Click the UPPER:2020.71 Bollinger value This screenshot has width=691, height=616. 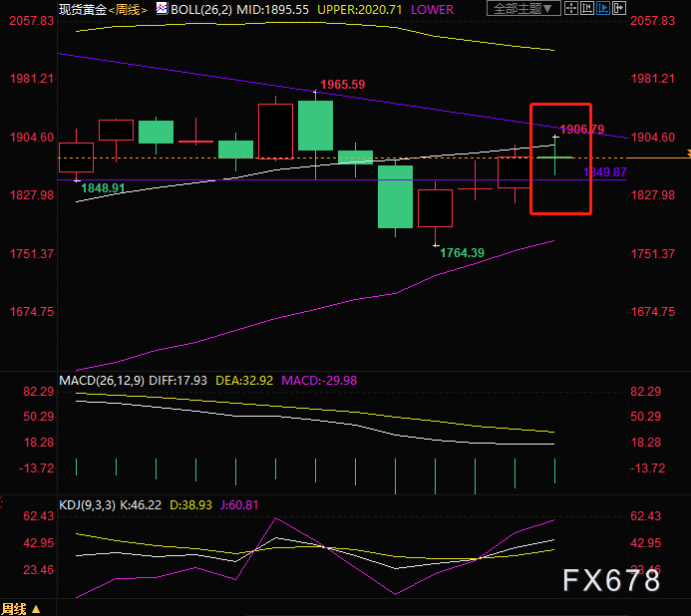click(360, 9)
